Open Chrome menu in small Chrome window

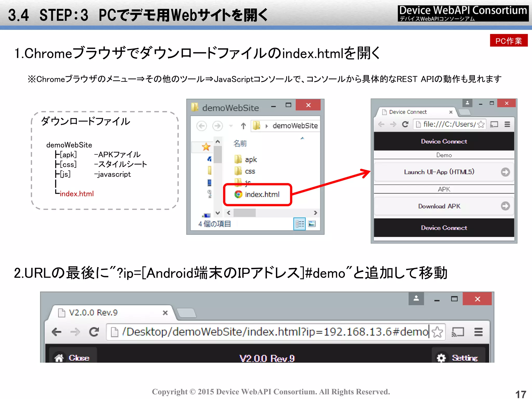[x=507, y=124]
